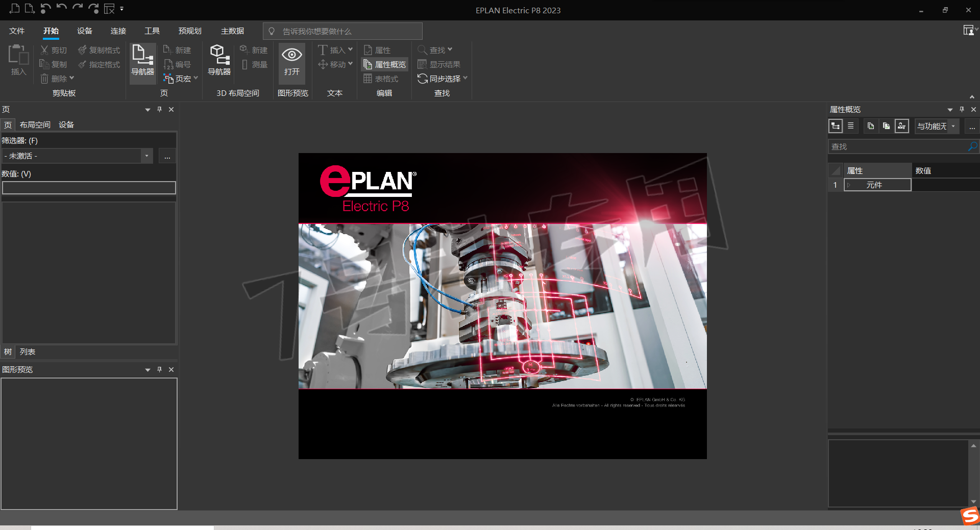The width and height of the screenshot is (980, 530).
Task: Open the 3D layout space 导航器
Action: click(219, 60)
